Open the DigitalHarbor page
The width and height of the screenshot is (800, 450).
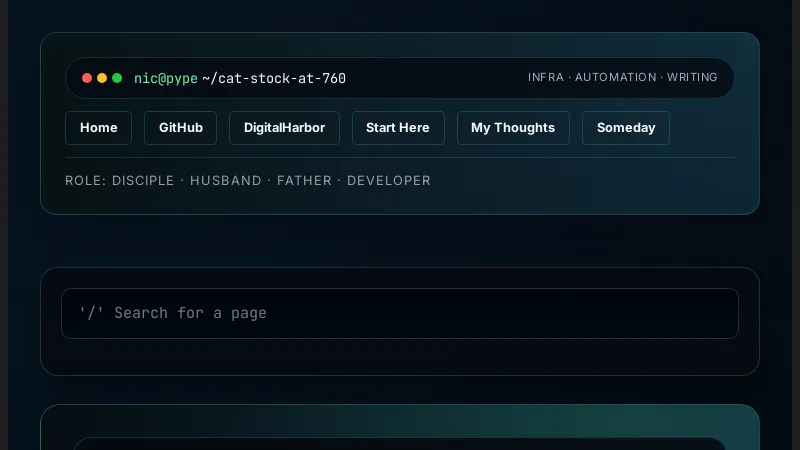click(x=284, y=128)
